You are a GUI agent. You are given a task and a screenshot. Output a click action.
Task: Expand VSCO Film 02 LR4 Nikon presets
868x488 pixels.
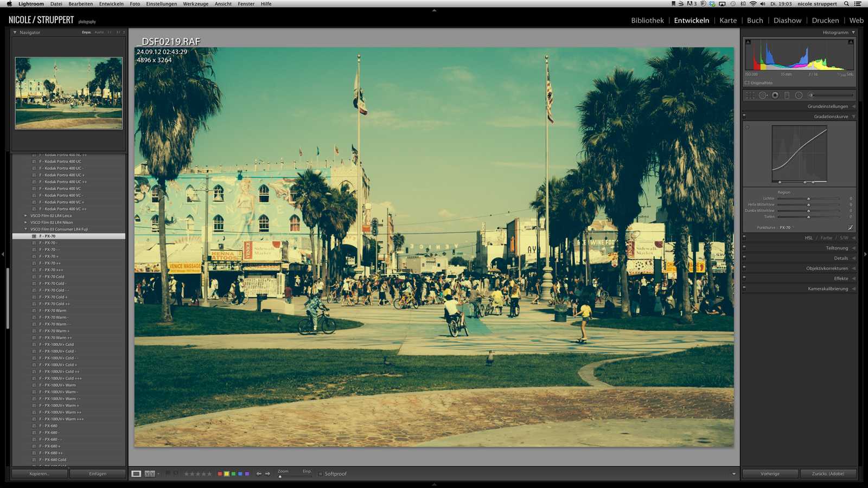(25, 222)
